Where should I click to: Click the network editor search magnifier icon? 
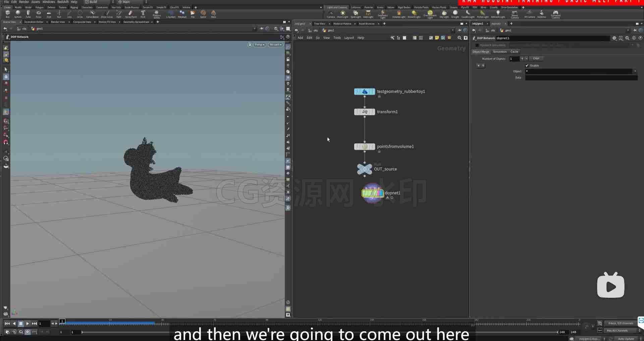[459, 38]
